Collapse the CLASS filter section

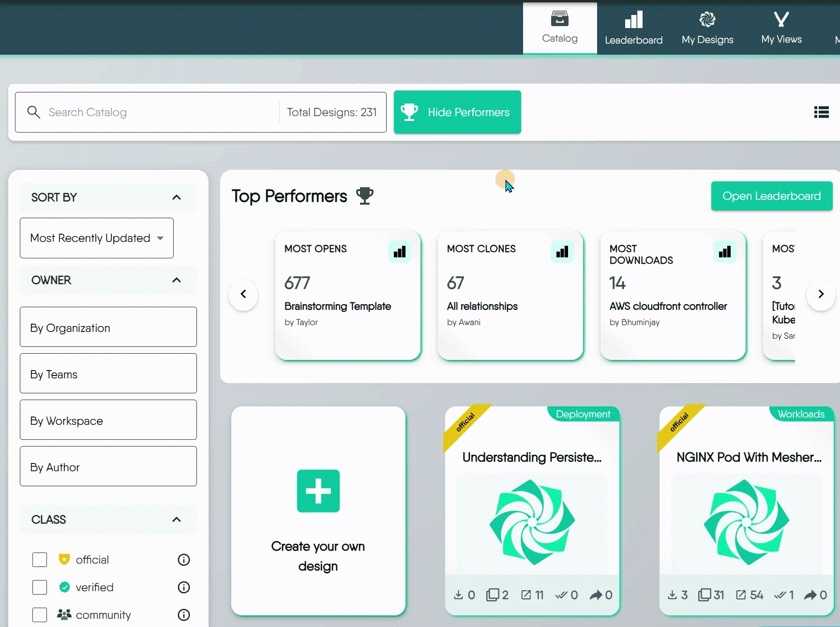click(177, 520)
